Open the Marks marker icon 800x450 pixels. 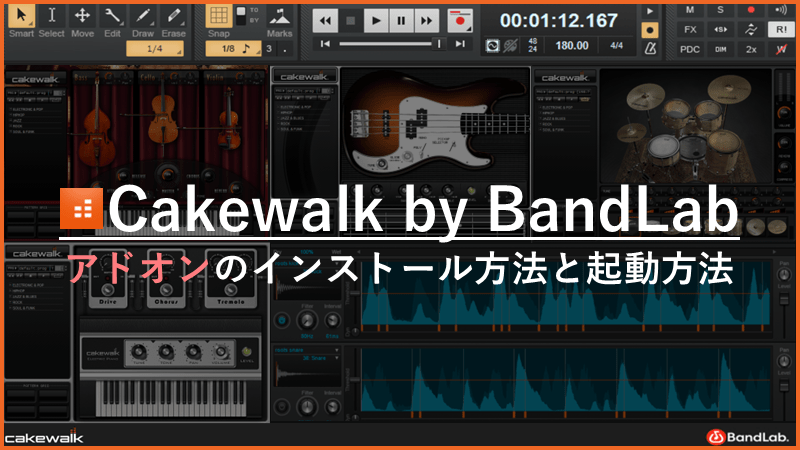point(280,17)
